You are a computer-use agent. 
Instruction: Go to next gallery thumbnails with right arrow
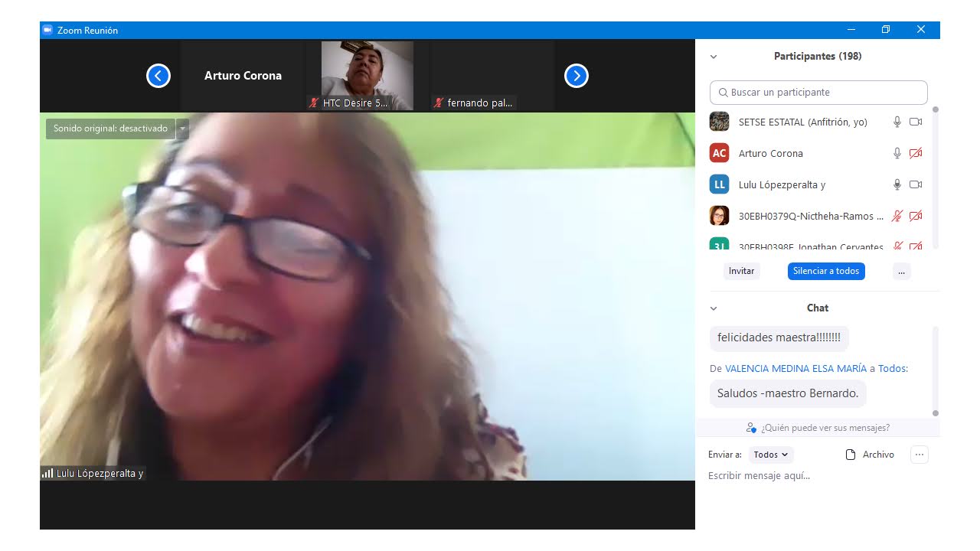[x=577, y=76]
